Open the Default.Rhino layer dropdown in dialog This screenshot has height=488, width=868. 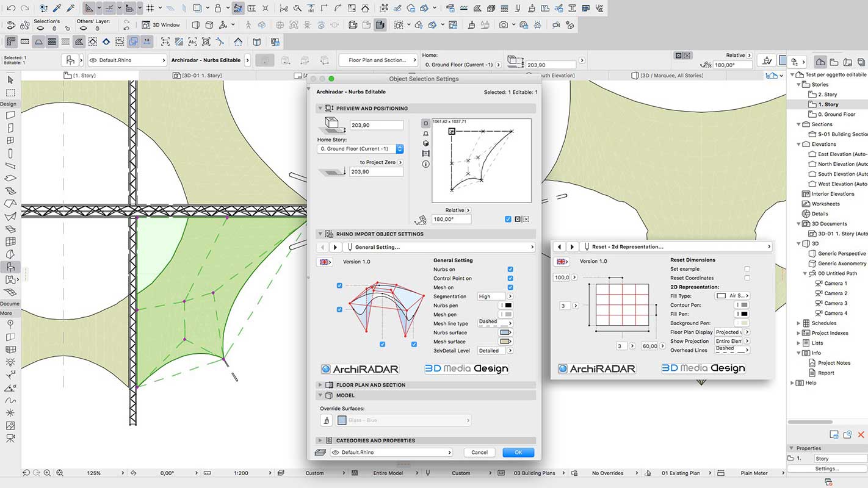click(x=391, y=453)
